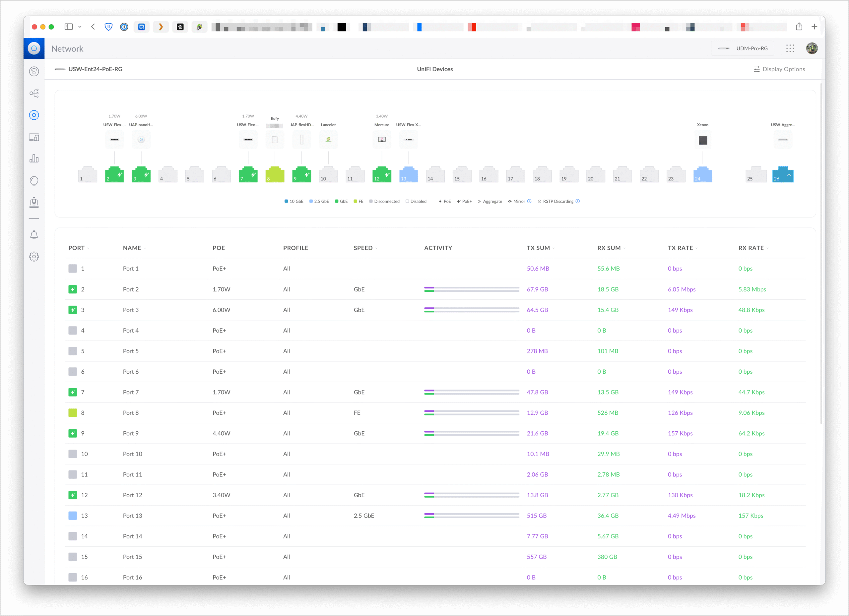Select port 26 with the uplink arrow
The image size is (849, 616).
[x=782, y=175]
